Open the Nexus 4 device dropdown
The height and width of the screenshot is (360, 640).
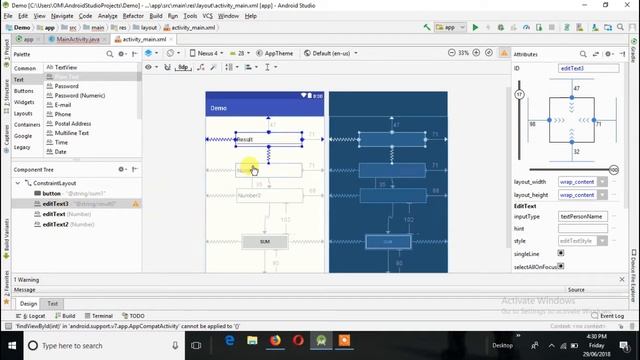click(x=207, y=53)
